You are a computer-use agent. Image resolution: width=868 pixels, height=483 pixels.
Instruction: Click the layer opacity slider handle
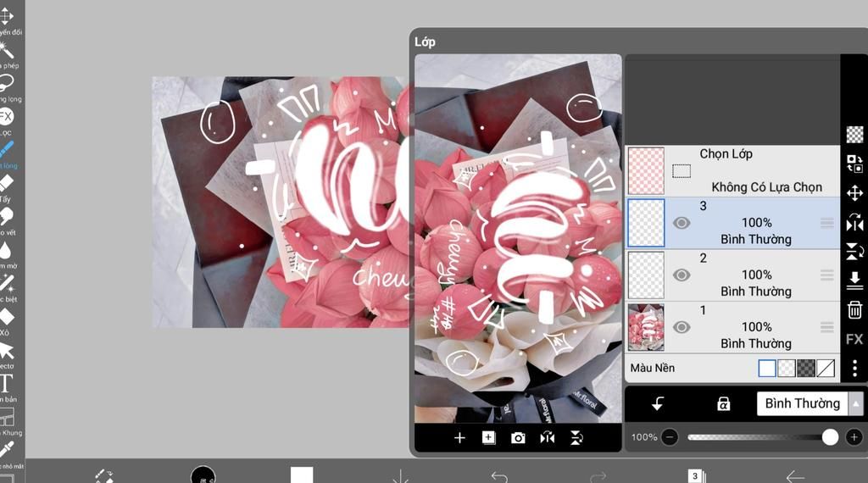pos(830,437)
